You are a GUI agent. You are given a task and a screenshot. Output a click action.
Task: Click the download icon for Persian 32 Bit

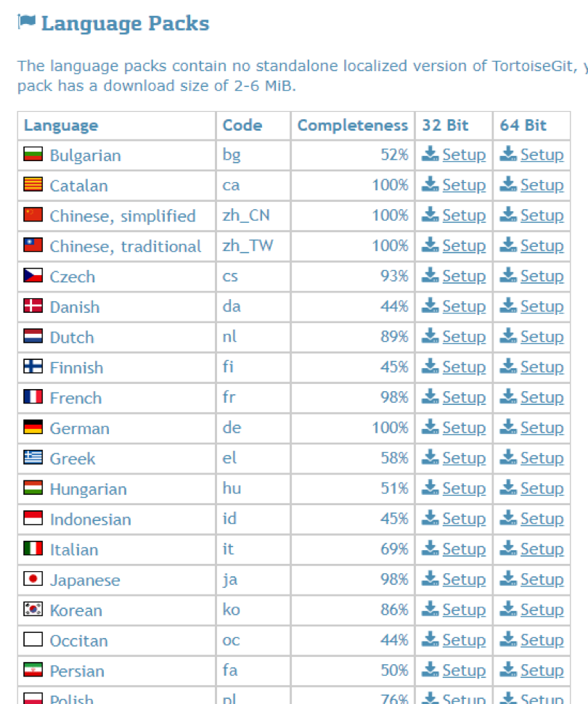430,669
